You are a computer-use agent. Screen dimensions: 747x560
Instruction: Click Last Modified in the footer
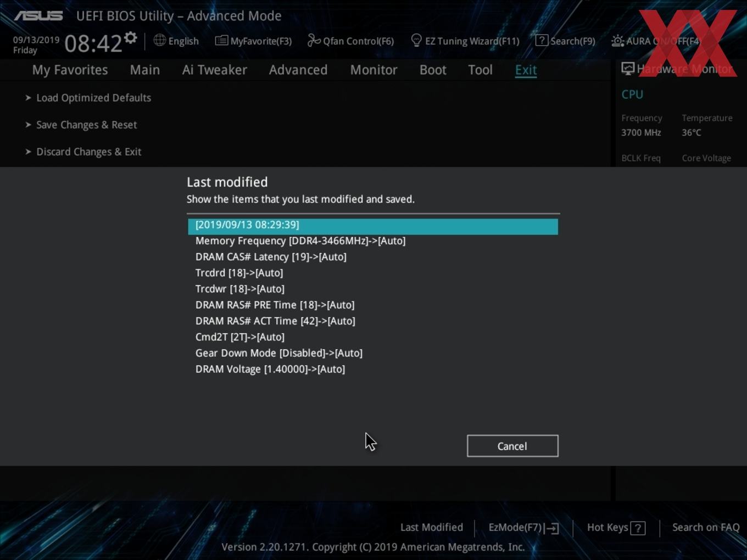[432, 527]
